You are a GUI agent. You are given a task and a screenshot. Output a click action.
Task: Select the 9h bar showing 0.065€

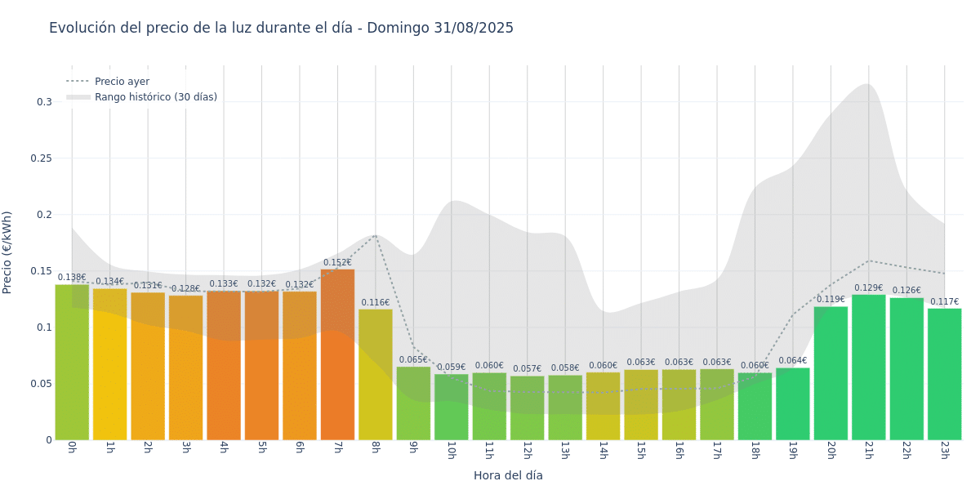click(413, 403)
